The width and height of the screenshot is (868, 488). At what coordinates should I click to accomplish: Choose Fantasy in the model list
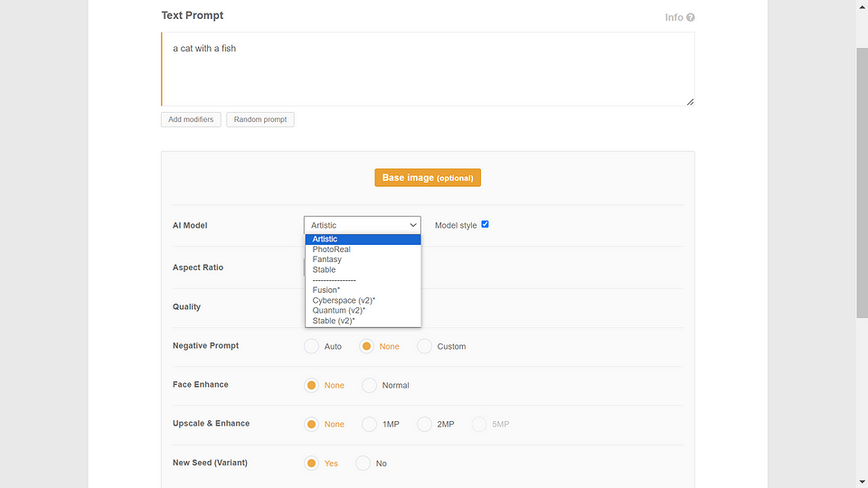tap(327, 259)
